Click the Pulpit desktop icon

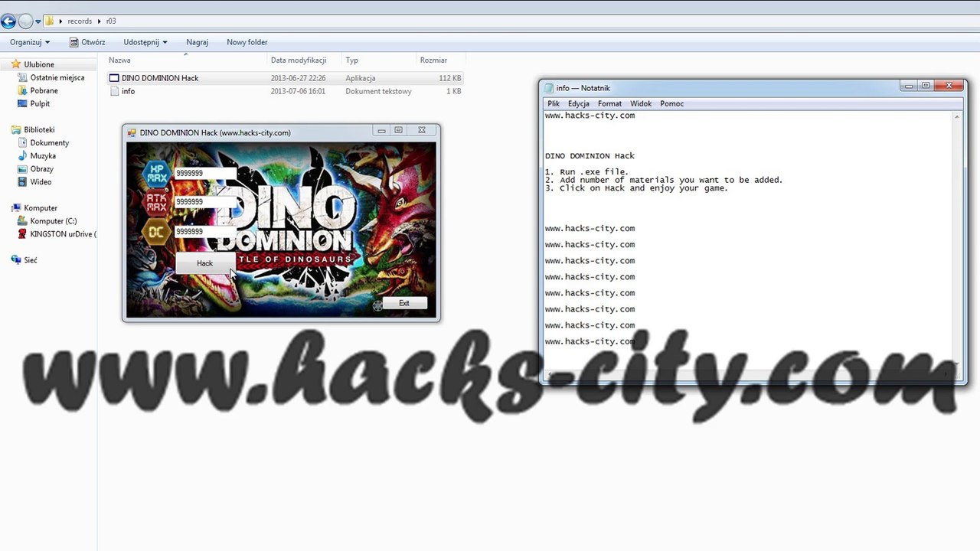pos(22,103)
